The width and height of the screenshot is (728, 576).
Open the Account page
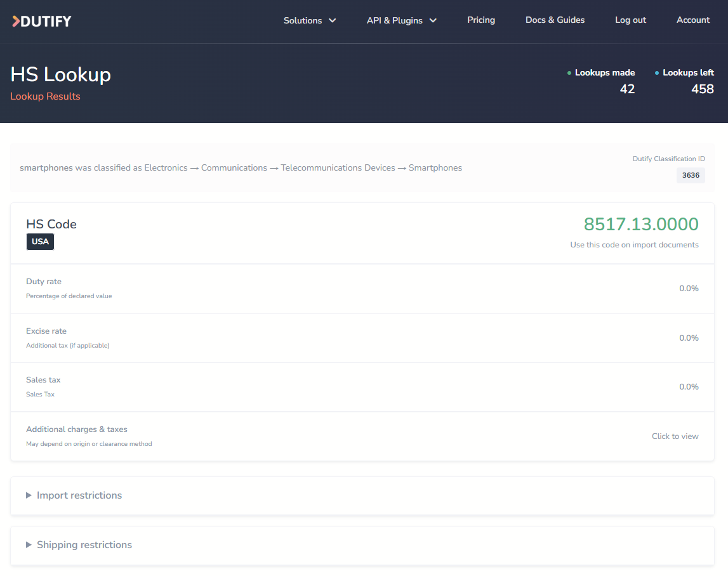point(692,20)
